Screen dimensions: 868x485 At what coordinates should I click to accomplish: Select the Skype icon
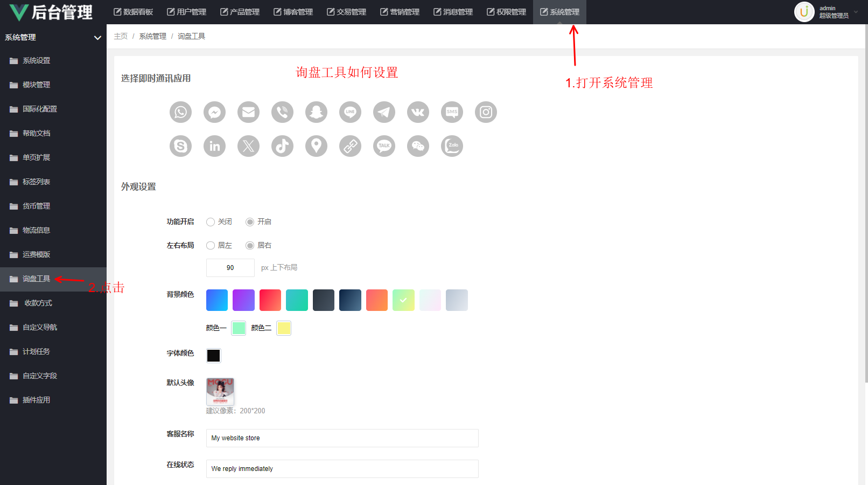click(180, 146)
